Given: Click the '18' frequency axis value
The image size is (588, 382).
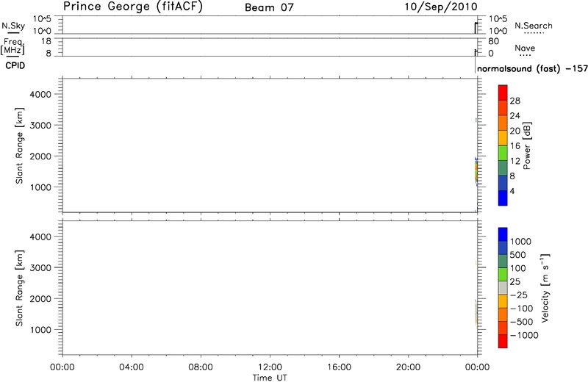Looking at the screenshot, I should (46, 41).
